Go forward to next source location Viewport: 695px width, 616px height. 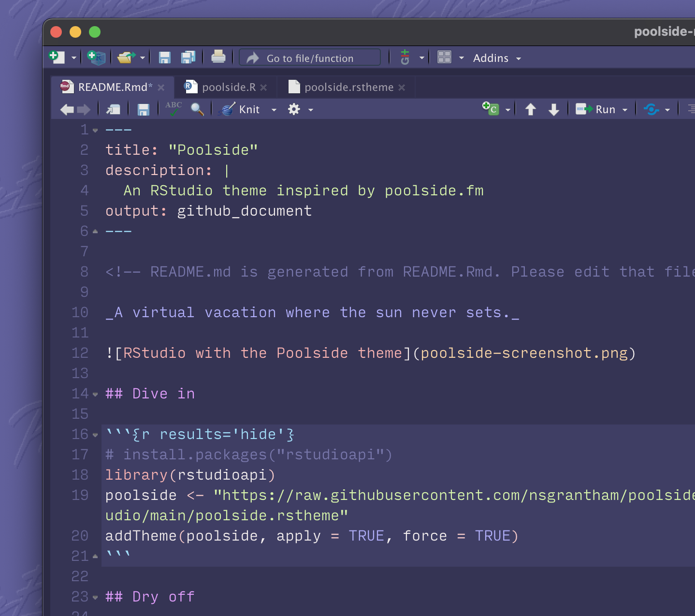pyautogui.click(x=84, y=110)
